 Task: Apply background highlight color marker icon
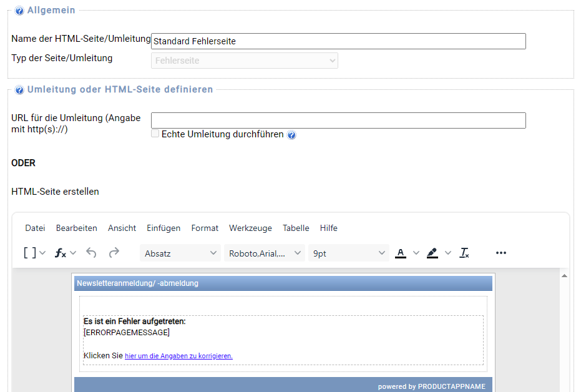[432, 253]
